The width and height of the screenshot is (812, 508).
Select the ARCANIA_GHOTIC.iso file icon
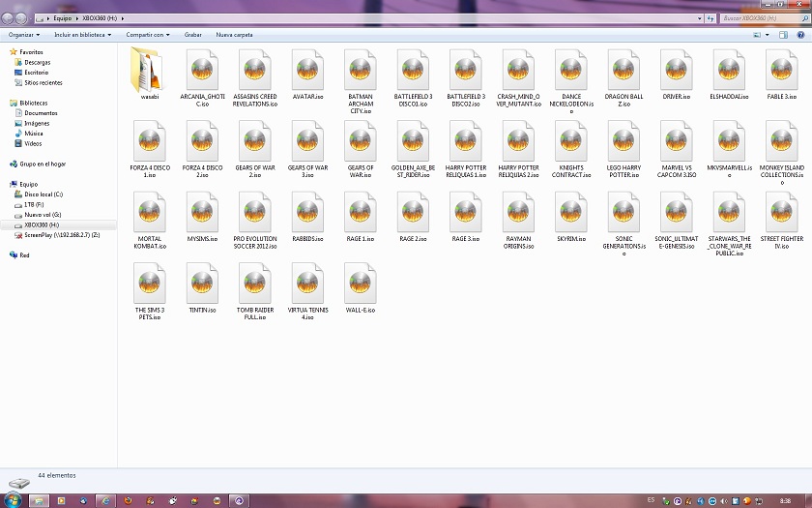click(x=202, y=71)
